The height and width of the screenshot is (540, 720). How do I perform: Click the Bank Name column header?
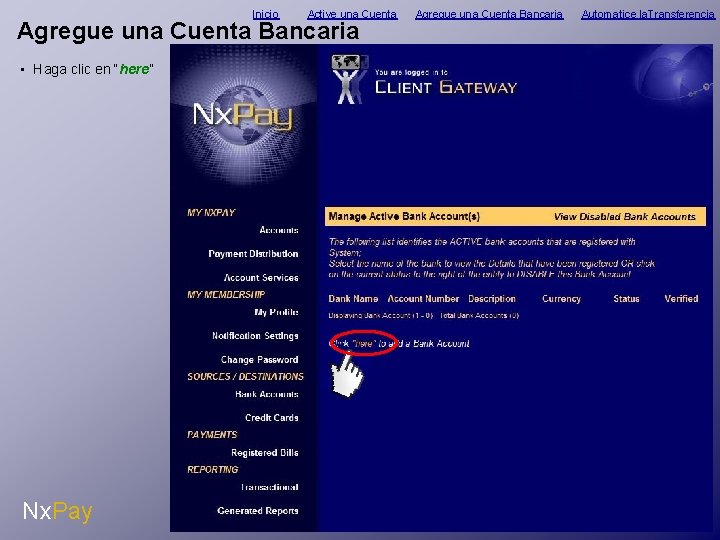(x=353, y=299)
